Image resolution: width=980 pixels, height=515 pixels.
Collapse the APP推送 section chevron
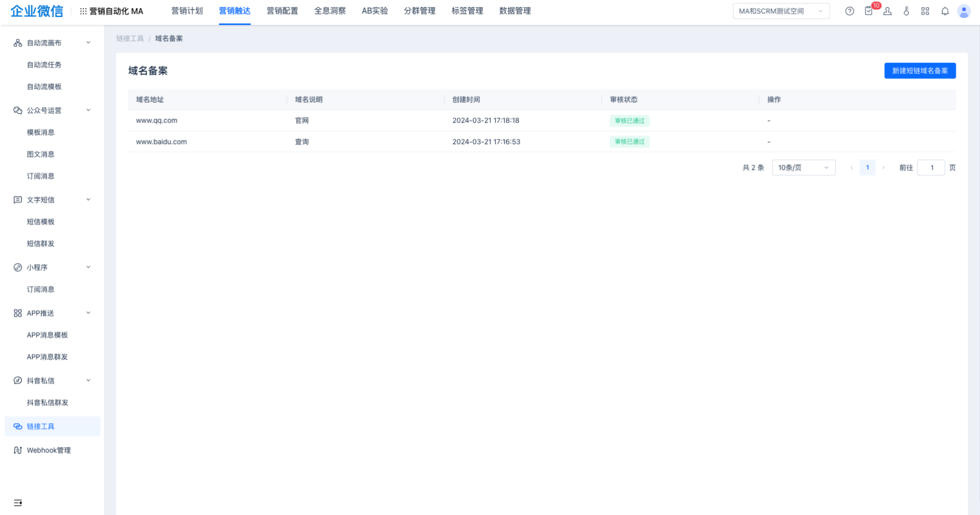coord(88,313)
